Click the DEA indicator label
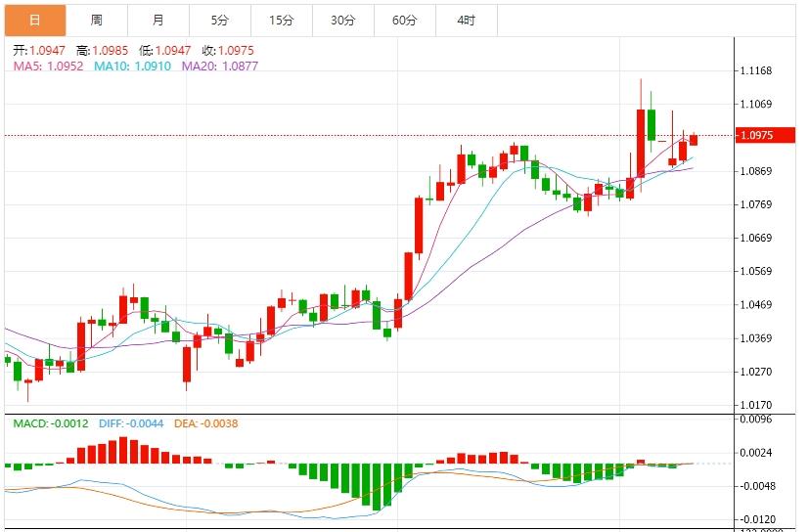809x532 pixels. tap(204, 423)
